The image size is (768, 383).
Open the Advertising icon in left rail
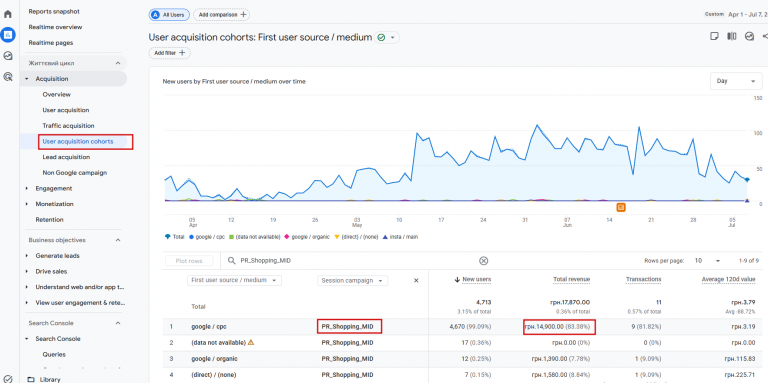click(x=8, y=76)
